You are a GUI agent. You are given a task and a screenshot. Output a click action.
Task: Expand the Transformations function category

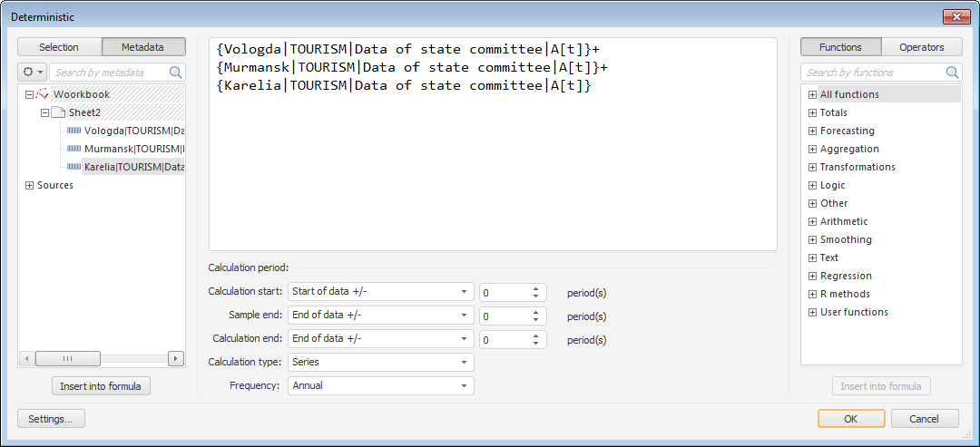[x=812, y=168]
